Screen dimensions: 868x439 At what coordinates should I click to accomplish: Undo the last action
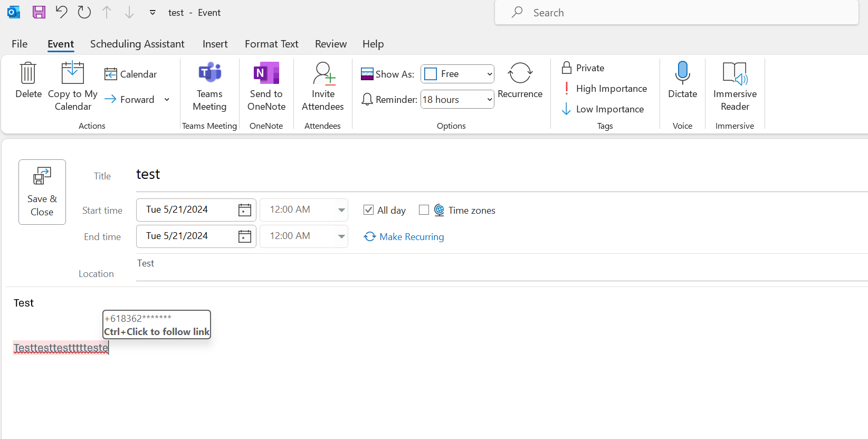[x=62, y=12]
